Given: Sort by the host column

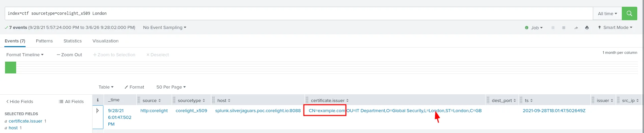Looking at the screenshot, I should pyautogui.click(x=224, y=100).
